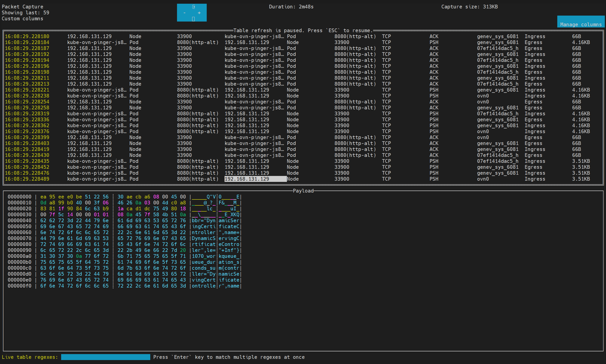Click 'Custom columns' label
The height and width of the screenshot is (364, 606).
[22, 19]
